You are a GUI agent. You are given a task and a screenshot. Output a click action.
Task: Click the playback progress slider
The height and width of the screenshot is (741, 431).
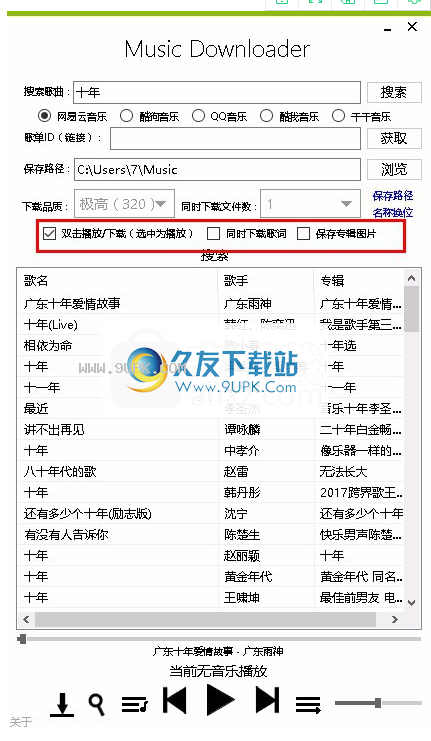[218, 639]
